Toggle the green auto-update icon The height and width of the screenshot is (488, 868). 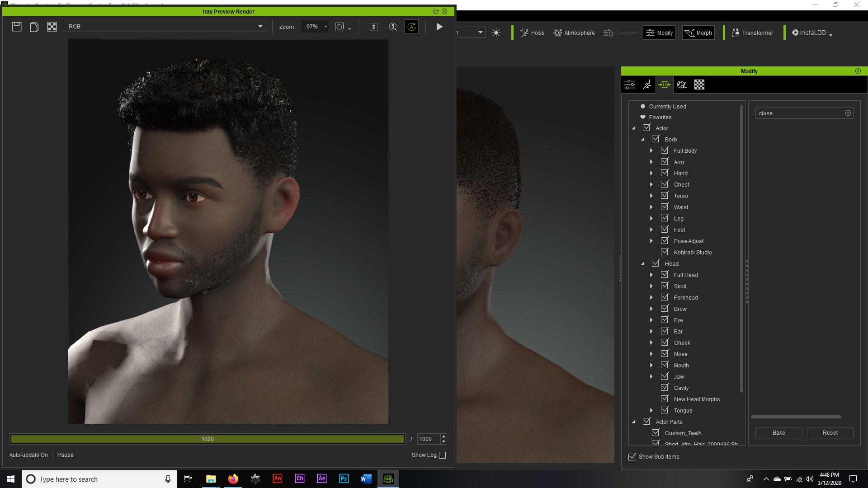tap(411, 27)
